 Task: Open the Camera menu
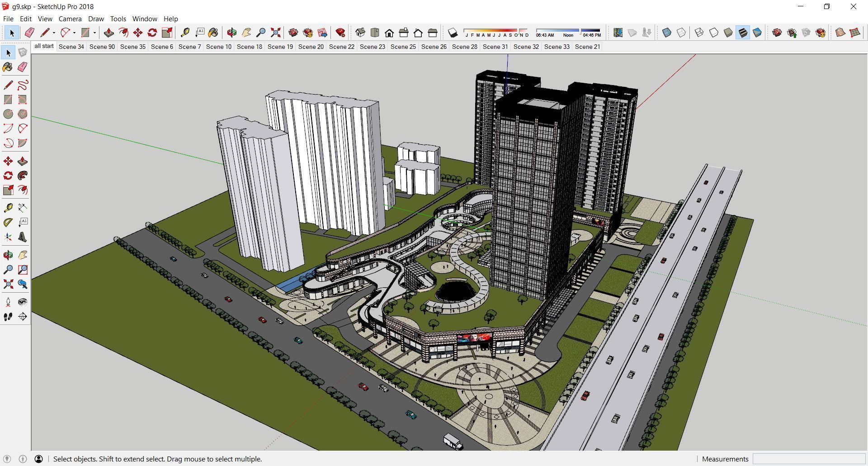point(70,19)
